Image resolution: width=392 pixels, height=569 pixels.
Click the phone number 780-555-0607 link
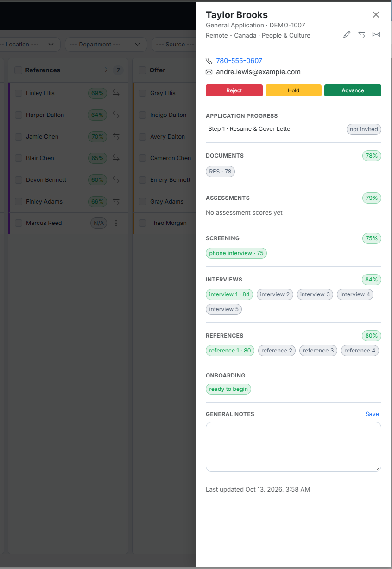pyautogui.click(x=239, y=61)
